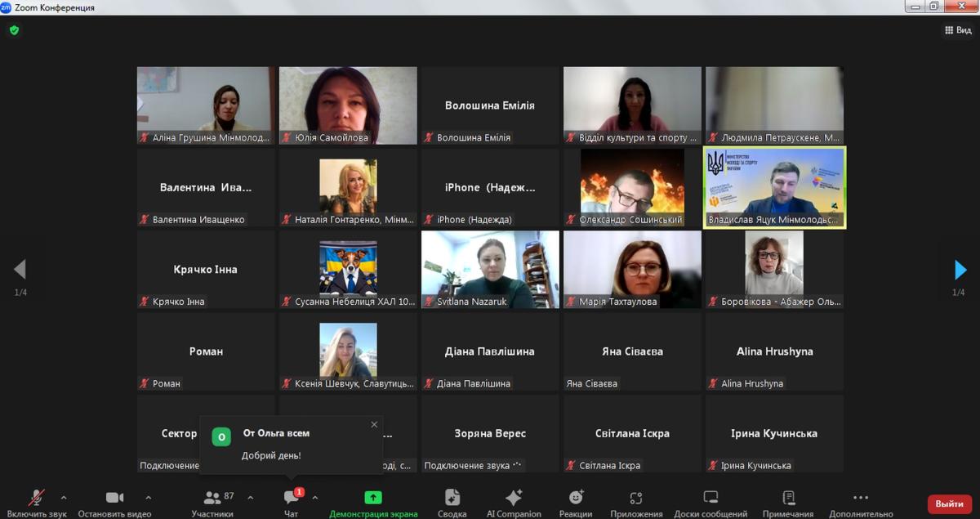Screen dimensions: 980x519
Task: Select Аліна Грушина video tile
Action: pyautogui.click(x=206, y=105)
